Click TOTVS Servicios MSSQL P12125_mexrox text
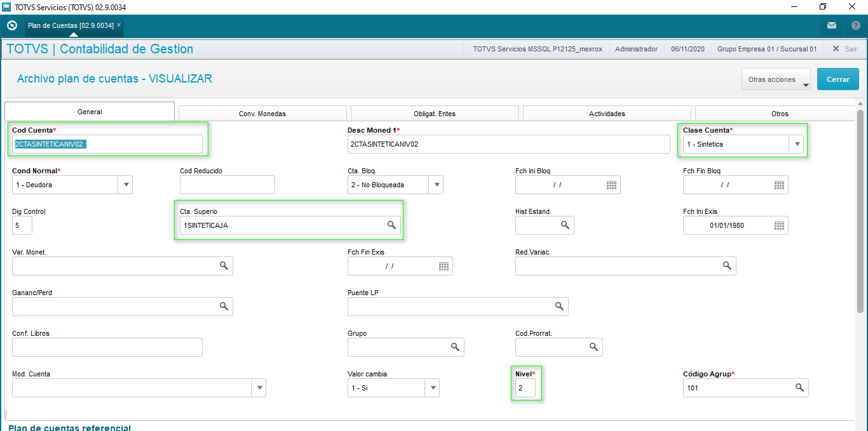The height and width of the screenshot is (431, 868). point(538,49)
